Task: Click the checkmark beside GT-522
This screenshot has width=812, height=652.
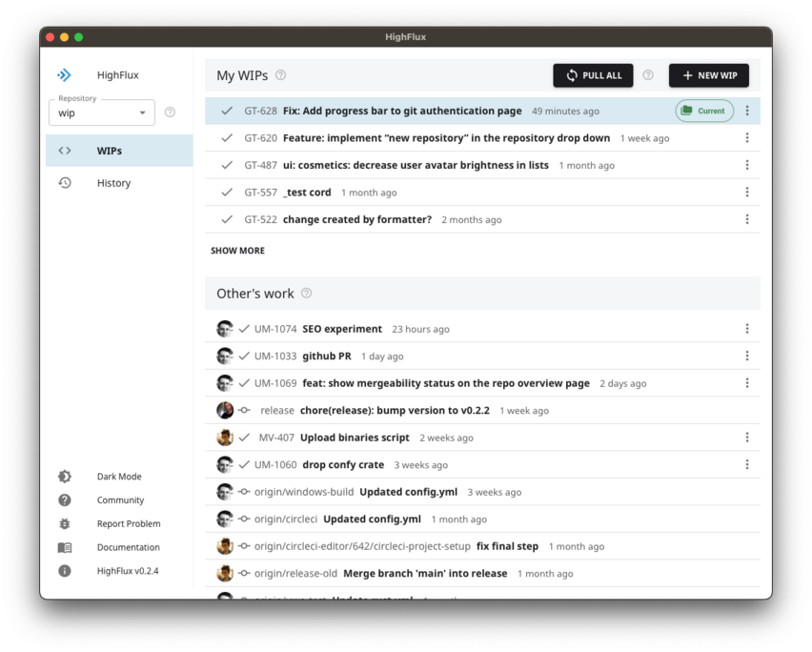Action: [226, 218]
